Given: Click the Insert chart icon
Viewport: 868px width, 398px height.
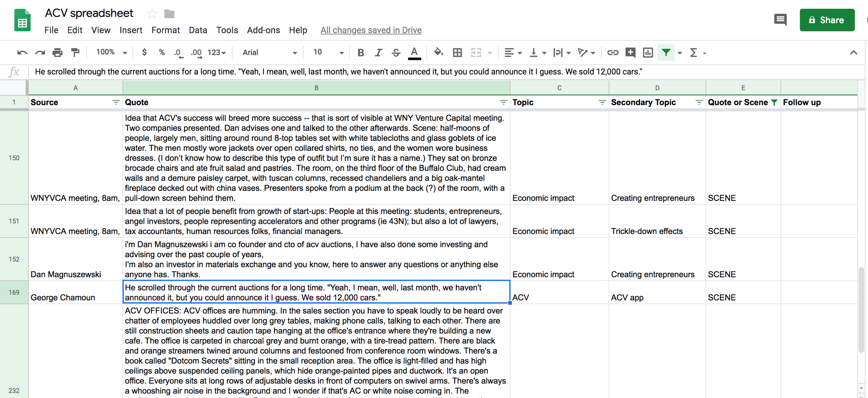Looking at the screenshot, I should coord(648,52).
